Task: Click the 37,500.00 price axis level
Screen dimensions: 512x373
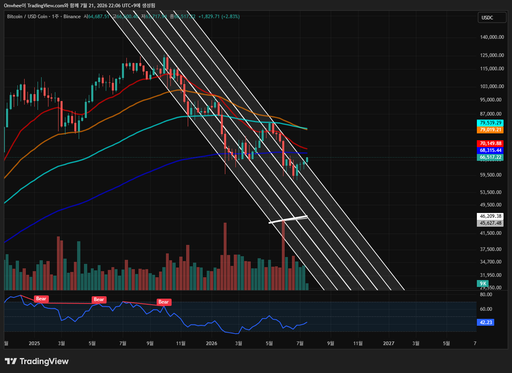Action: 491,249
